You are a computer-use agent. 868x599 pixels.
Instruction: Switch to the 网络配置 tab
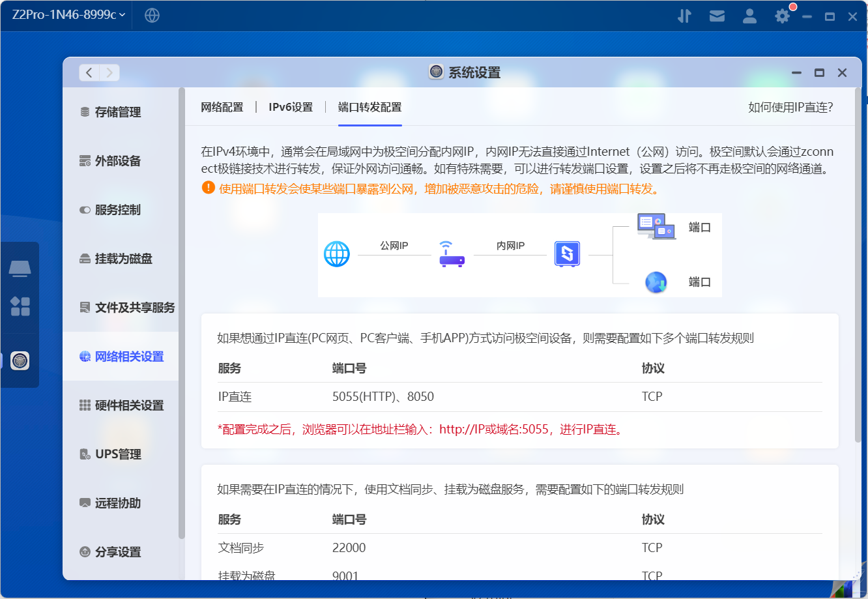coord(222,106)
